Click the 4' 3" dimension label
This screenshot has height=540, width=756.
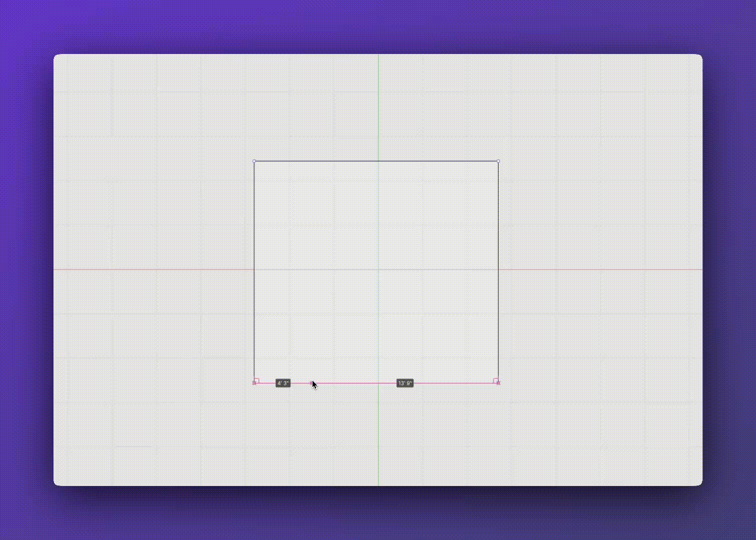(283, 383)
